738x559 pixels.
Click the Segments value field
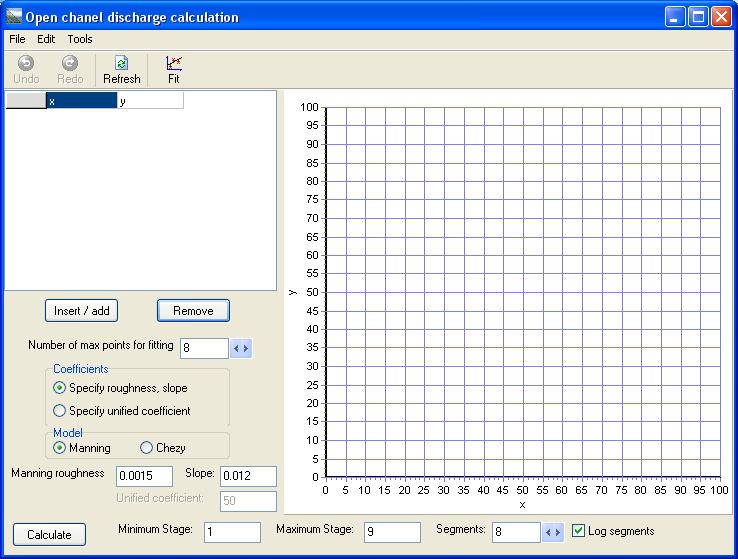click(516, 532)
